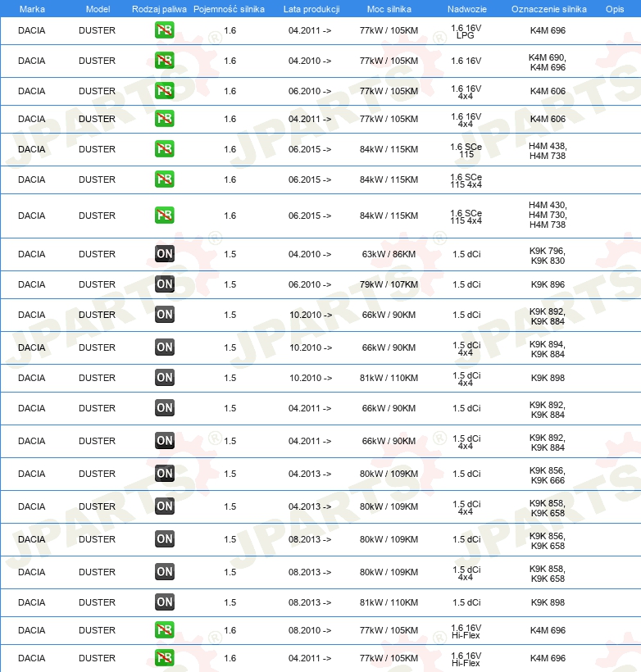Select the 'K9K 856, K9K 666' engine cell

coord(548,475)
